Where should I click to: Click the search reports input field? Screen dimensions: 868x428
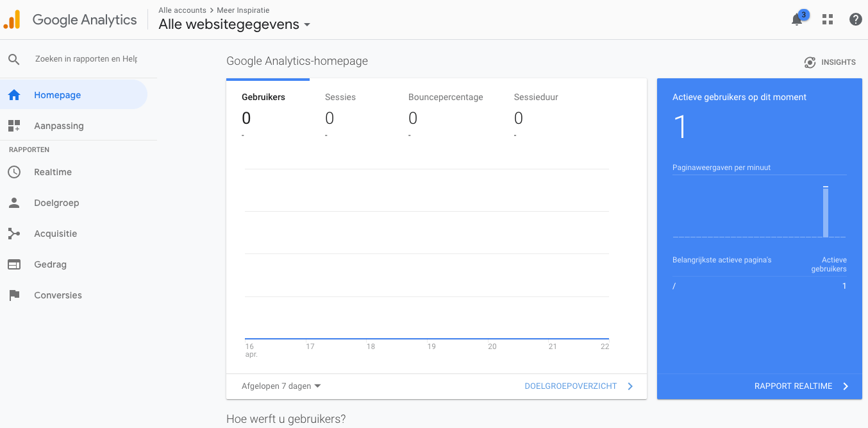(x=85, y=58)
